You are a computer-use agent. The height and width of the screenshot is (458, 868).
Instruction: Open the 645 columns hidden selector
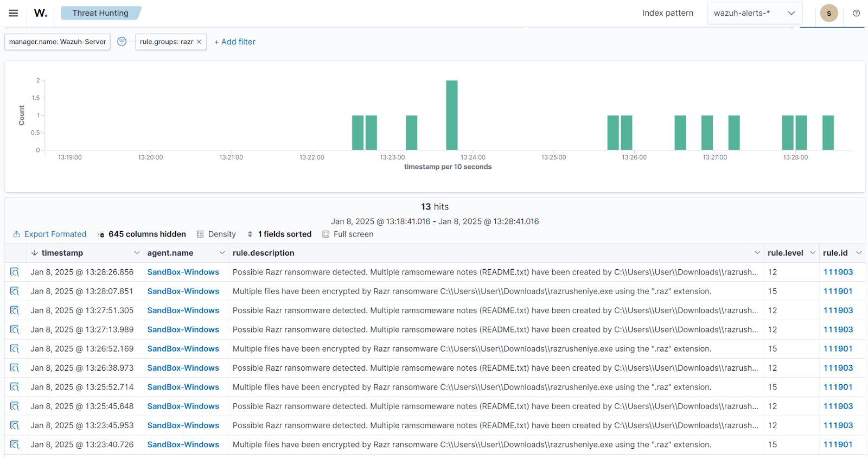[x=142, y=234]
